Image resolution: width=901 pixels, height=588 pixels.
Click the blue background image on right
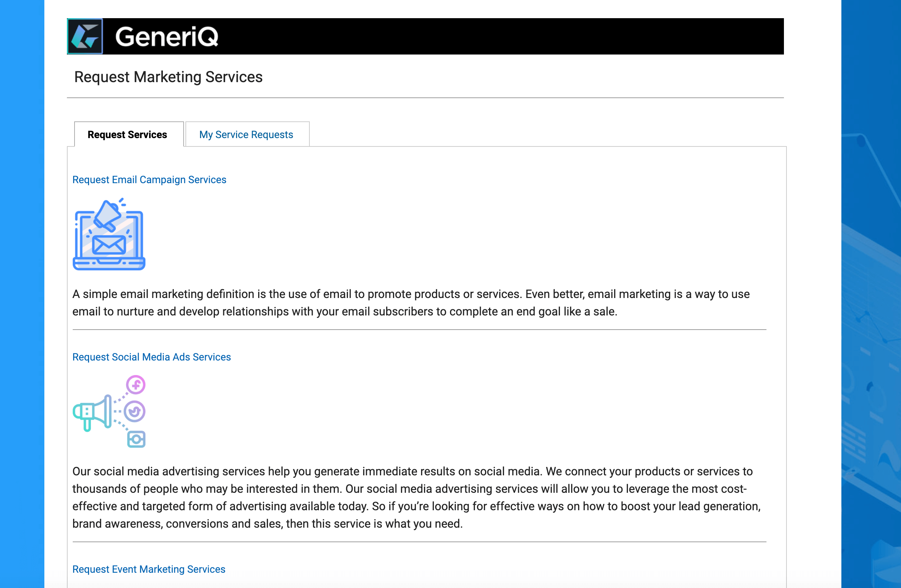(871, 294)
